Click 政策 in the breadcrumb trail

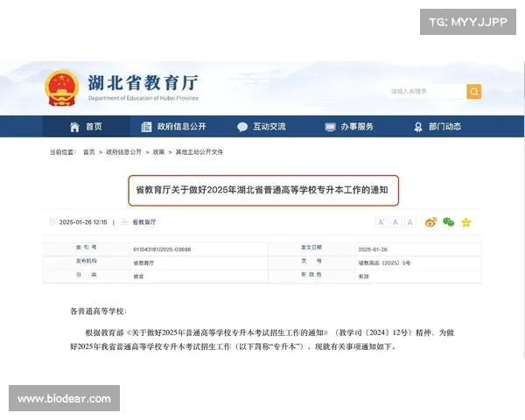[158, 152]
